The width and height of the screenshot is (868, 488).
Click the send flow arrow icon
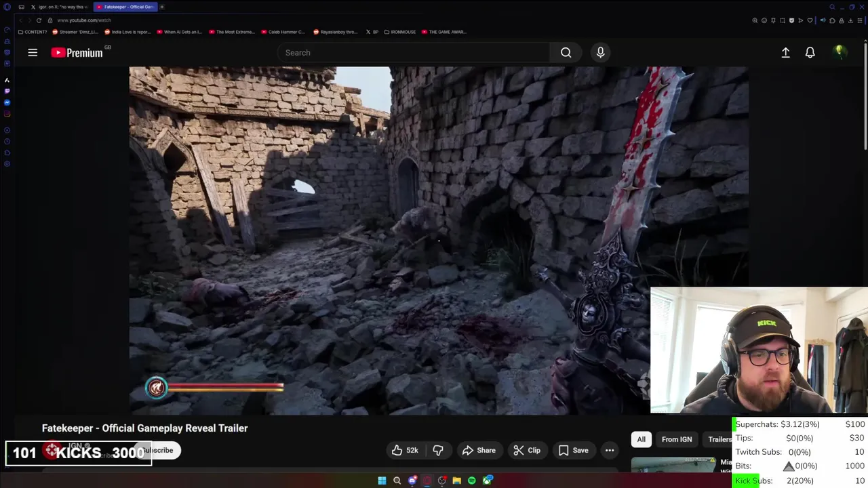pos(801,20)
